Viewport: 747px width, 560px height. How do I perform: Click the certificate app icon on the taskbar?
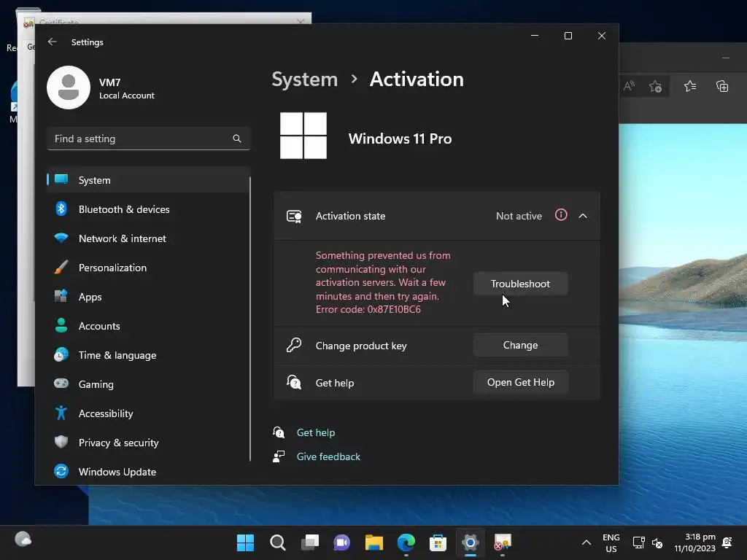tap(502, 542)
